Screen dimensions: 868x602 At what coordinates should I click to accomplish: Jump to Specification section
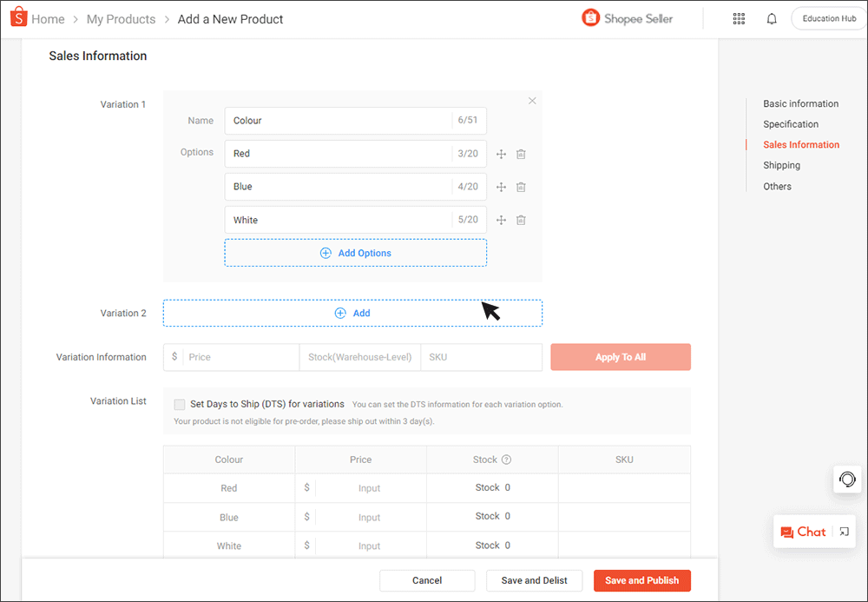[x=791, y=124]
